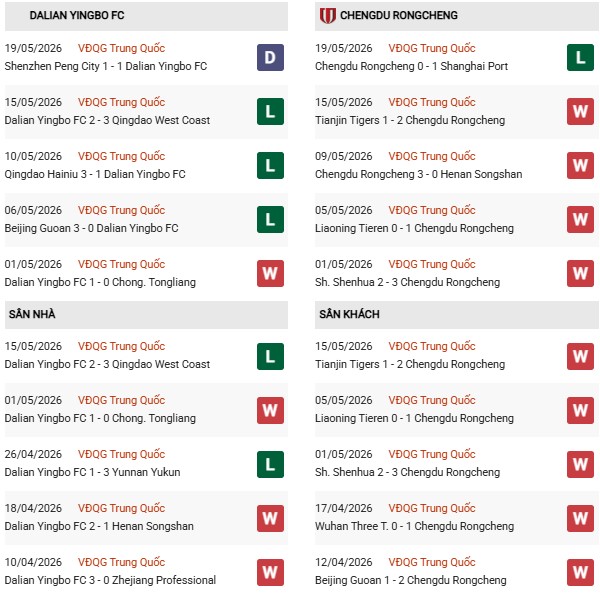Click the W badge for Wuhan Three T. match
The height and width of the screenshot is (594, 600).
click(580, 518)
